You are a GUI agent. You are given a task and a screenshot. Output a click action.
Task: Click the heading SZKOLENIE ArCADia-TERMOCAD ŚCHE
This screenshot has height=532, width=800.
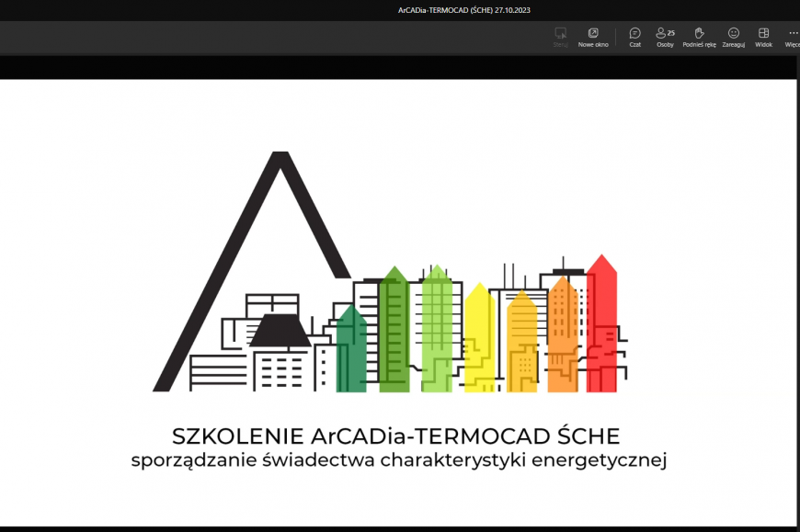[x=396, y=436]
